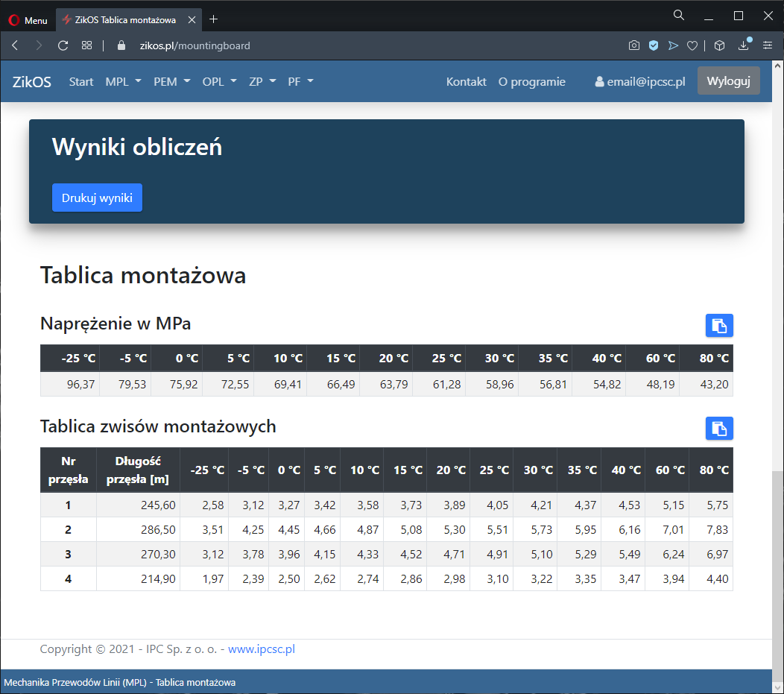Expand the PEM dropdown menu
Screen dimensions: 784x694
tap(171, 81)
